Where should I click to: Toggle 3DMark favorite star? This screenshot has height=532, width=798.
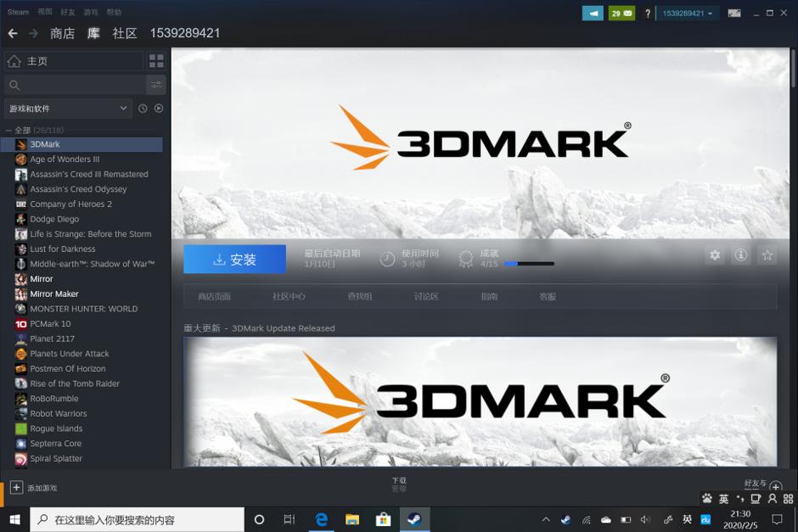(x=767, y=255)
